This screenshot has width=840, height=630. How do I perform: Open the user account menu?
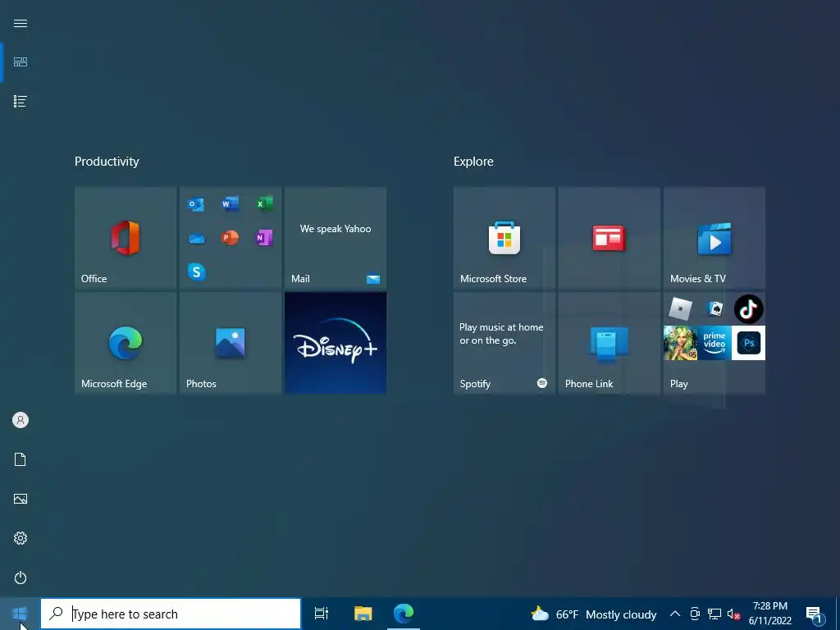[21, 420]
